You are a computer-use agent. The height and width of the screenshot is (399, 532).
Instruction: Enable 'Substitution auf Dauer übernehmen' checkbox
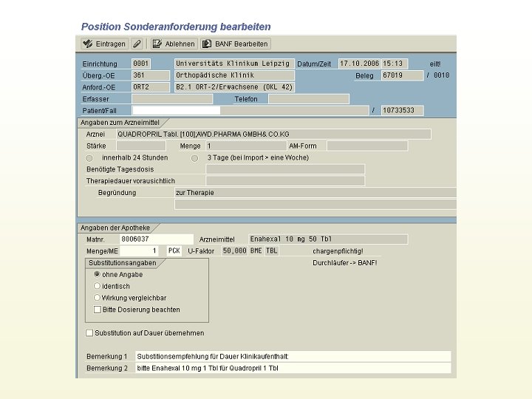point(89,332)
